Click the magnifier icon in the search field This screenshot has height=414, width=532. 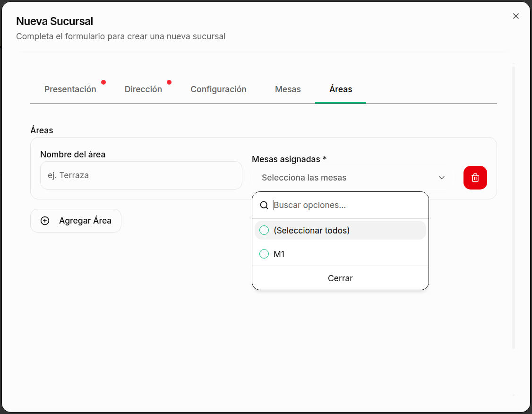point(264,205)
